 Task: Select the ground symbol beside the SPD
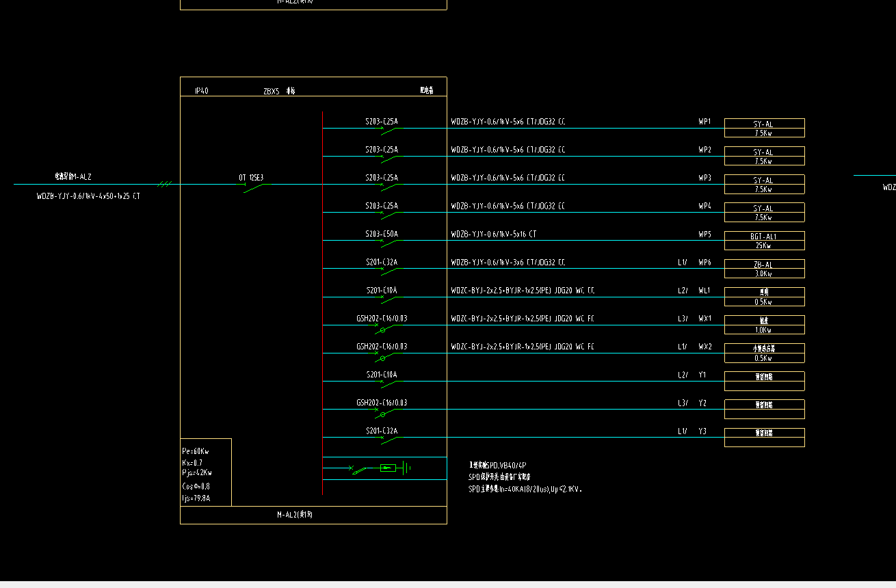tap(406, 468)
